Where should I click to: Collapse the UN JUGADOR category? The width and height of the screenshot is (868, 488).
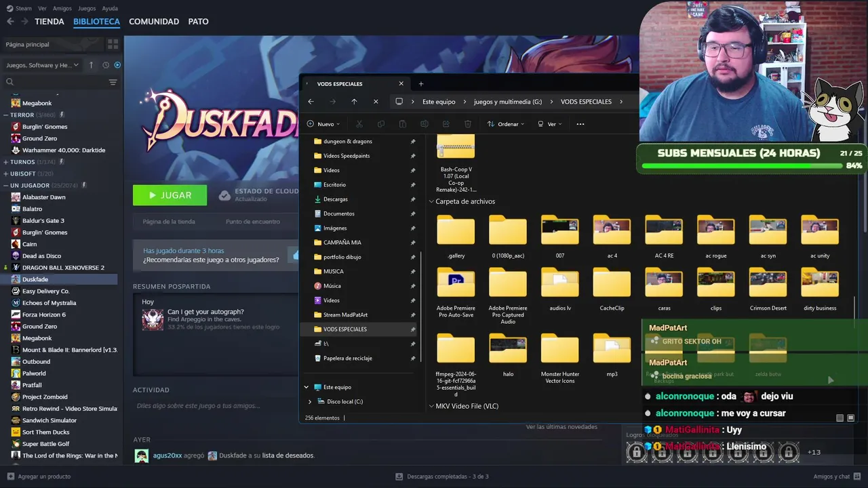pos(5,185)
